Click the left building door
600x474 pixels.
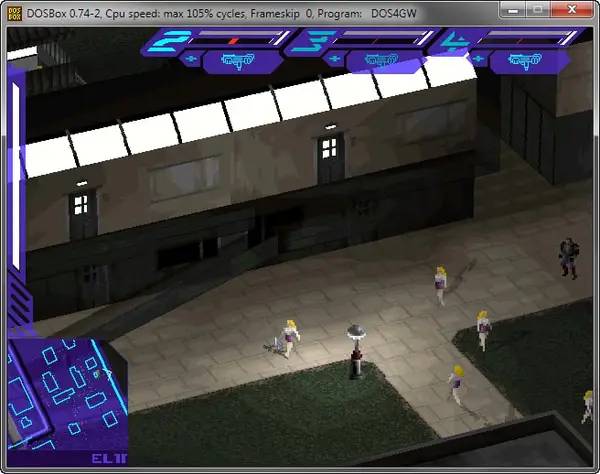[83, 215]
